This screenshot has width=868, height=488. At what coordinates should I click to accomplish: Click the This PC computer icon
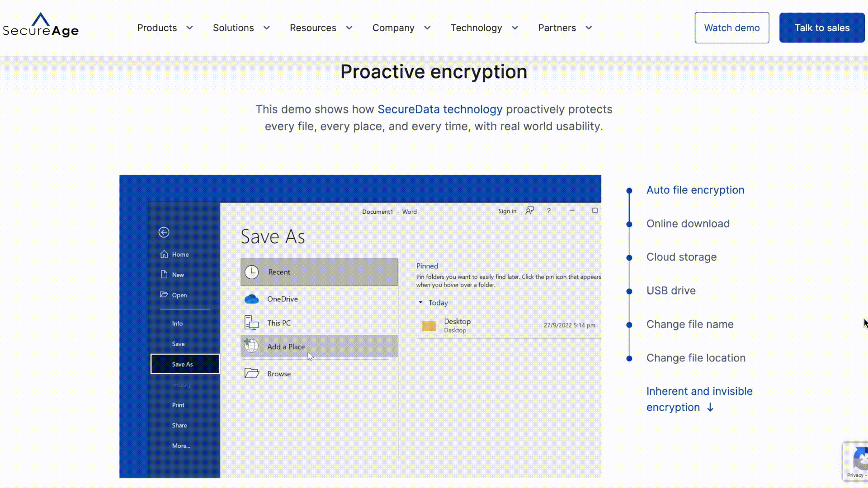(x=251, y=323)
